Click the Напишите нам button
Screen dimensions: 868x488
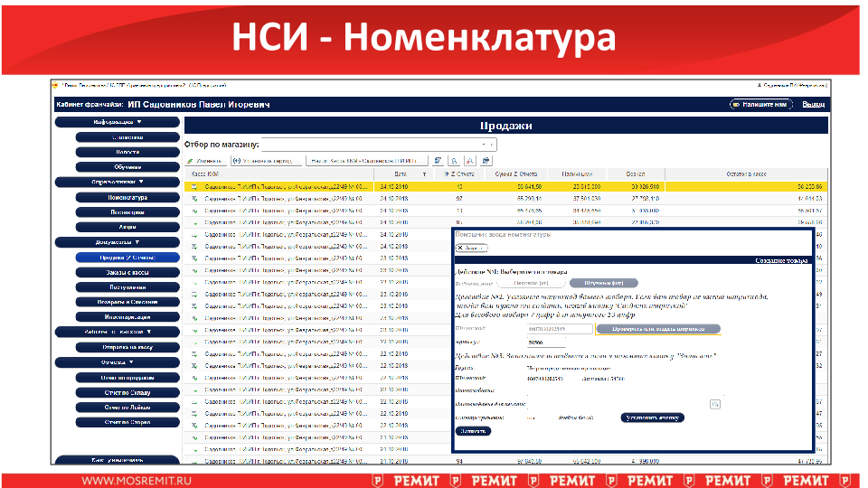click(x=761, y=105)
